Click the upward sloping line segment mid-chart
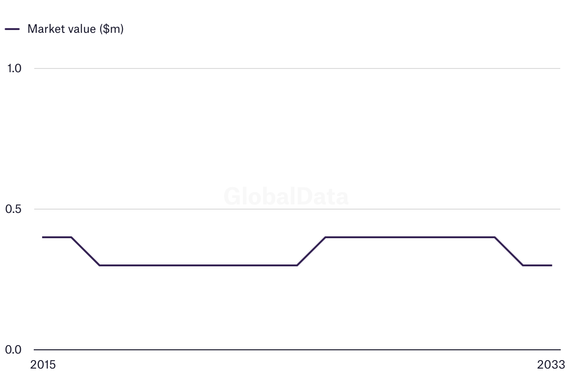The image size is (572, 392). point(311,251)
